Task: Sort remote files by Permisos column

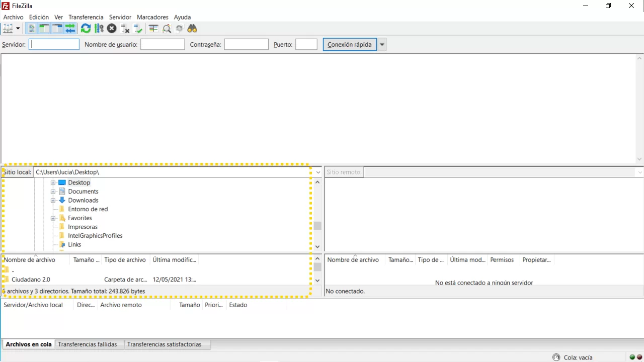Action: click(x=502, y=260)
